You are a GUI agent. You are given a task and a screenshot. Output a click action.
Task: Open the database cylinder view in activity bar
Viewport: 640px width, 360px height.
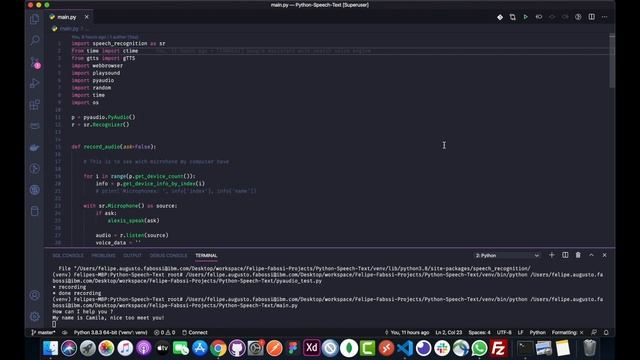click(35, 211)
